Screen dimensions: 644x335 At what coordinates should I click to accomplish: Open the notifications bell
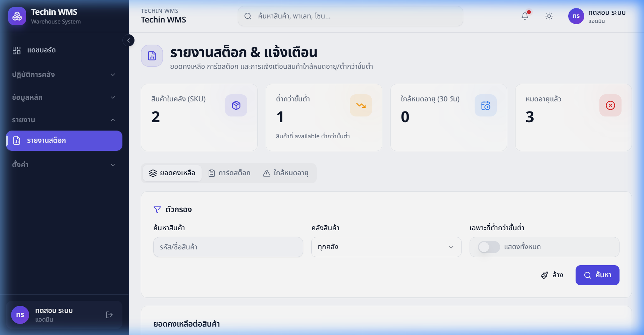[x=525, y=16]
